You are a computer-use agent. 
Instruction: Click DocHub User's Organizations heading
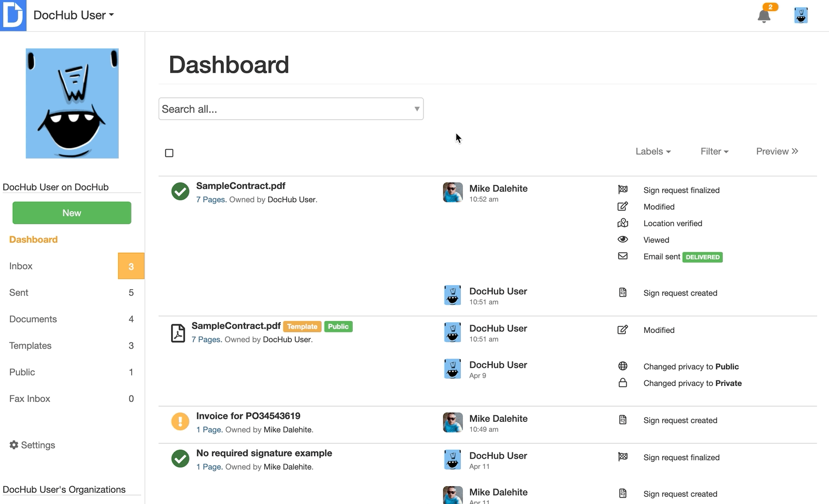pos(64,489)
